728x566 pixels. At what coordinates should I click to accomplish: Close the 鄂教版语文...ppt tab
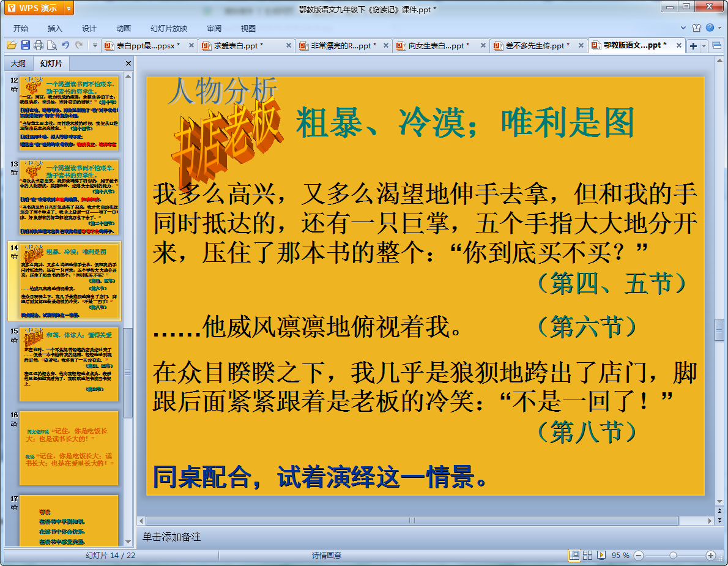pyautogui.click(x=679, y=45)
